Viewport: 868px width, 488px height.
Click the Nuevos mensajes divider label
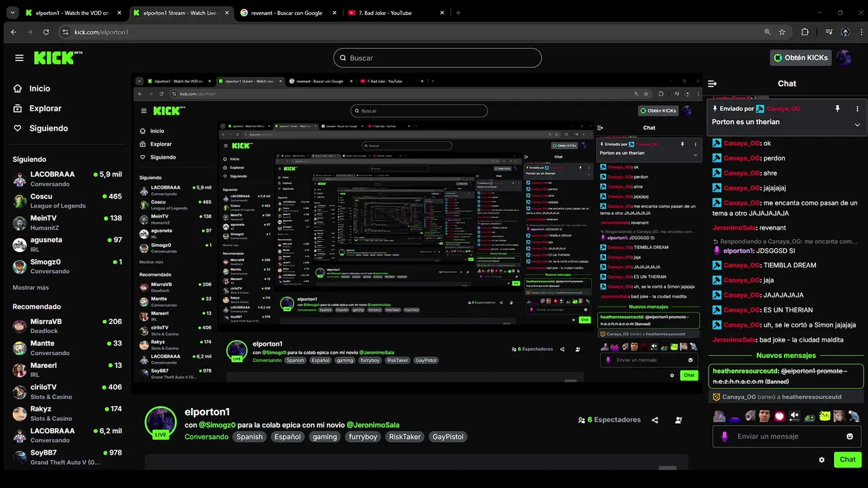786,355
